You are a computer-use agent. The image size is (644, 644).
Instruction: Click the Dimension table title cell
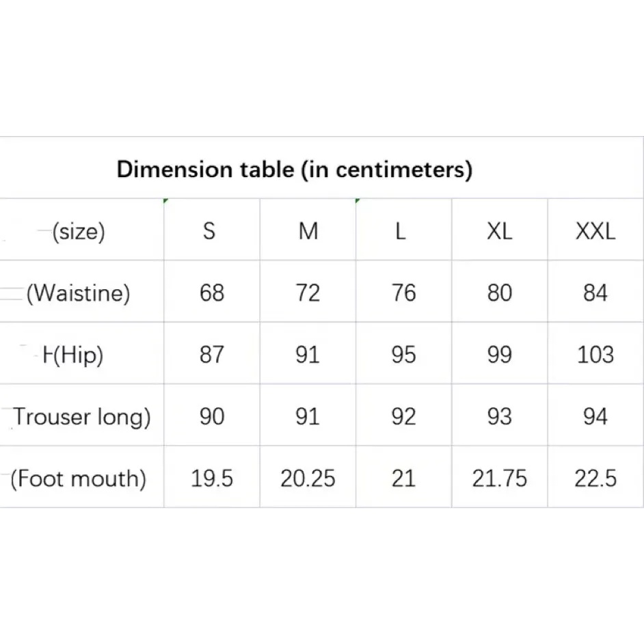294,169
